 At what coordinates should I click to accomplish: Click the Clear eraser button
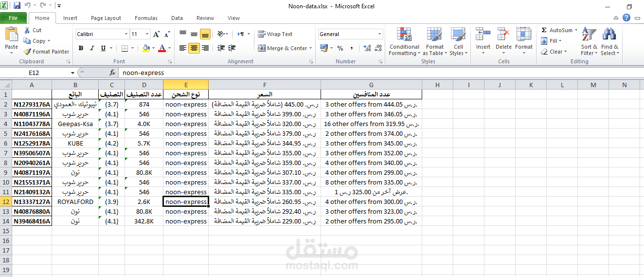[553, 52]
